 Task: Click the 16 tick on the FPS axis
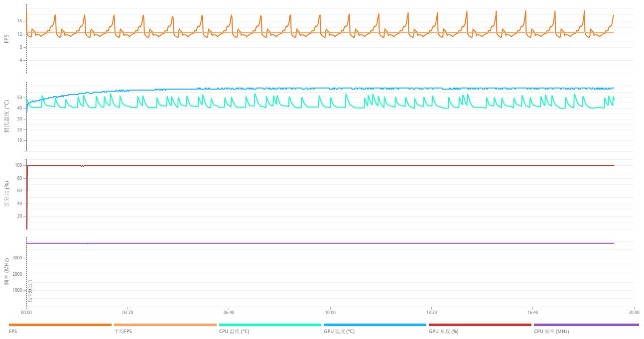coord(20,21)
